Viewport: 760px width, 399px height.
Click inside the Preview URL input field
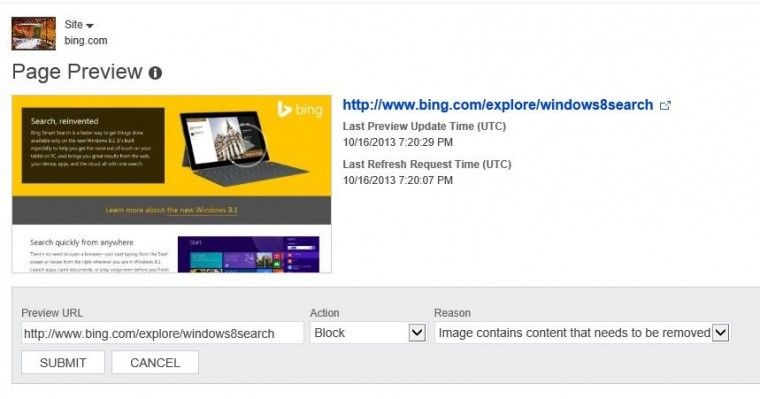pos(162,334)
